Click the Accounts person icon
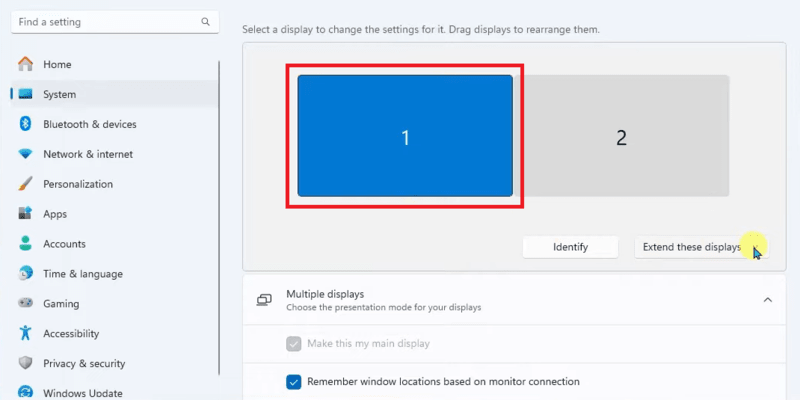 click(x=26, y=244)
